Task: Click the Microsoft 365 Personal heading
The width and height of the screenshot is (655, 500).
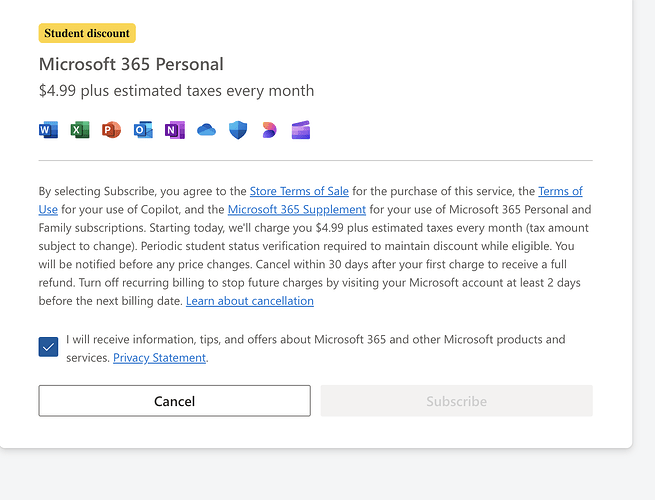Action: click(x=131, y=64)
